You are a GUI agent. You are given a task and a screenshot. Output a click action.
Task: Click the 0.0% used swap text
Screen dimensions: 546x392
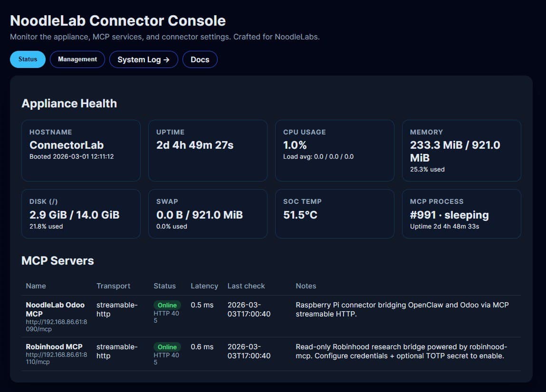[172, 227]
